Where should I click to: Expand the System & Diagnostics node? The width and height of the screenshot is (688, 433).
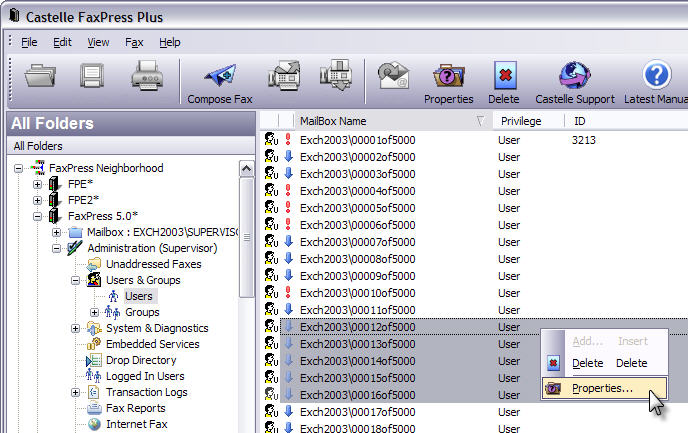point(75,328)
